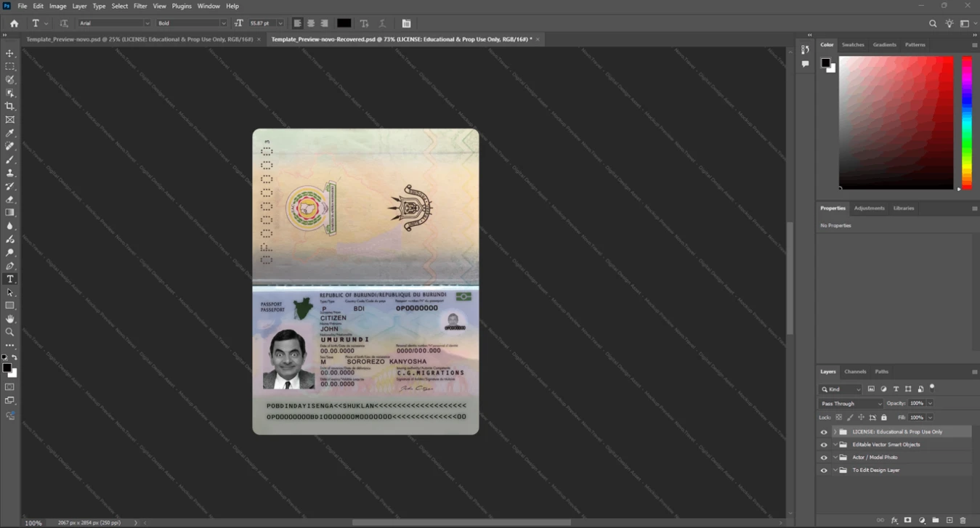This screenshot has height=528, width=980.
Task: Click the font size input field
Action: [262, 23]
